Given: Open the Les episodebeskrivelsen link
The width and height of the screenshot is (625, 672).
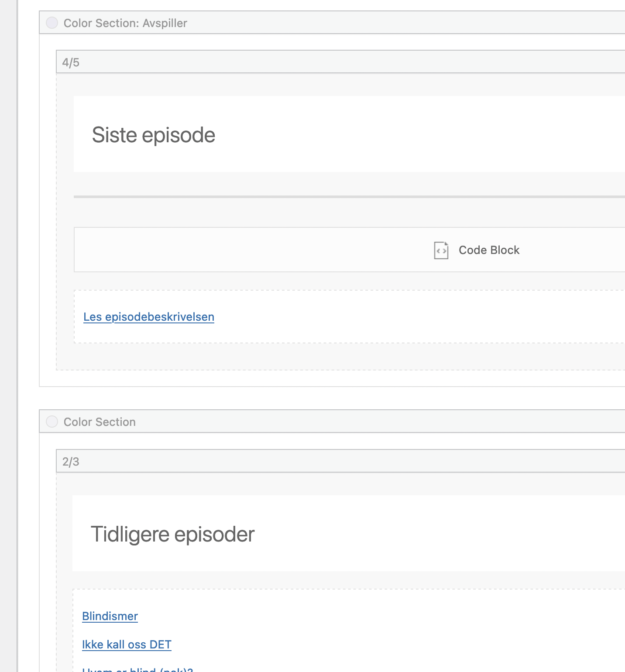Looking at the screenshot, I should pos(148,317).
